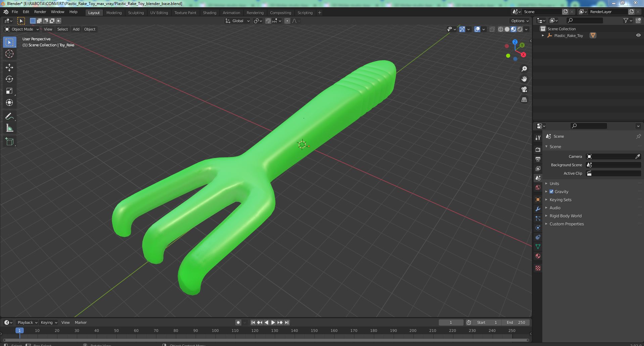Screen dimensions: 644x346
Task: Open the Object Mode dropdown
Action: coord(22,29)
